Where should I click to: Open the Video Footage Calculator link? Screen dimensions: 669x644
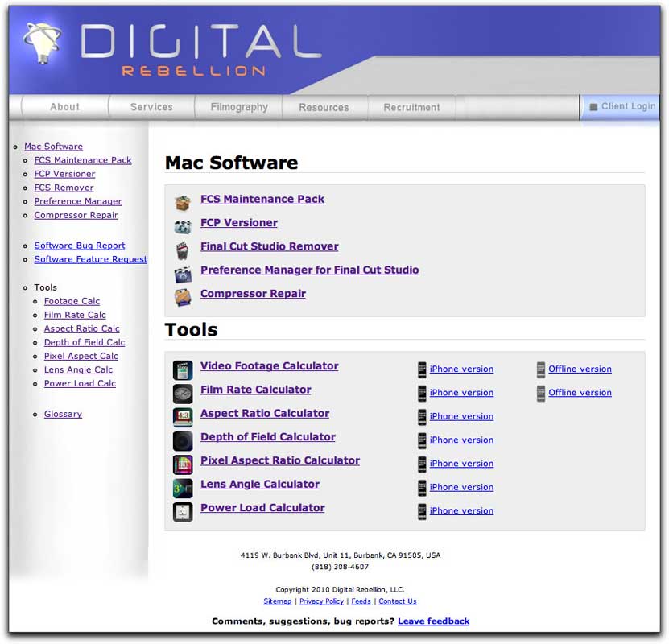(x=269, y=366)
